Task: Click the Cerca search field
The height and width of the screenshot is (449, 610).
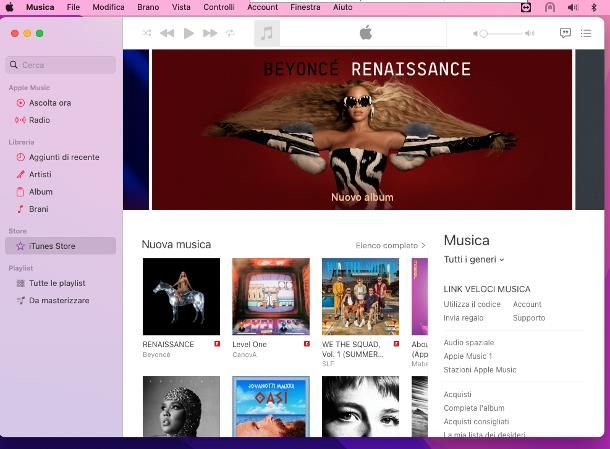Action: (61, 65)
